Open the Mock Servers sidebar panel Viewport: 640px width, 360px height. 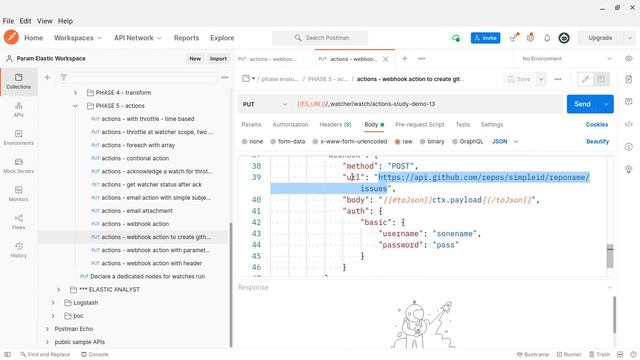(x=18, y=166)
